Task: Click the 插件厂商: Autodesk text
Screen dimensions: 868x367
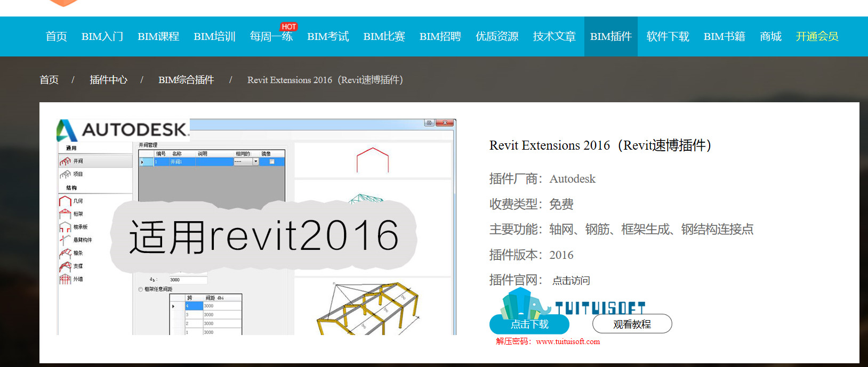Action: [542, 179]
